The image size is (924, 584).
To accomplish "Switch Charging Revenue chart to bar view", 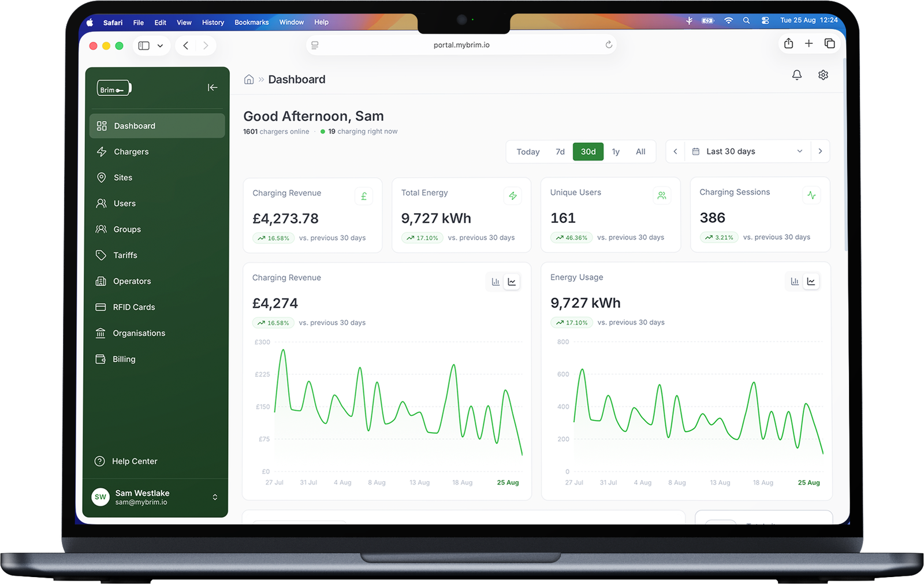I will [495, 282].
